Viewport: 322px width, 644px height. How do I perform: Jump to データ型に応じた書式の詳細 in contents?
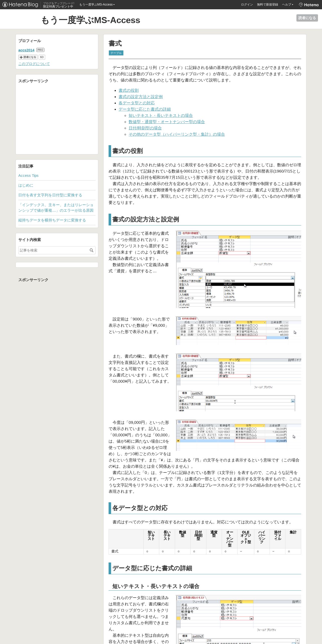(x=144, y=109)
